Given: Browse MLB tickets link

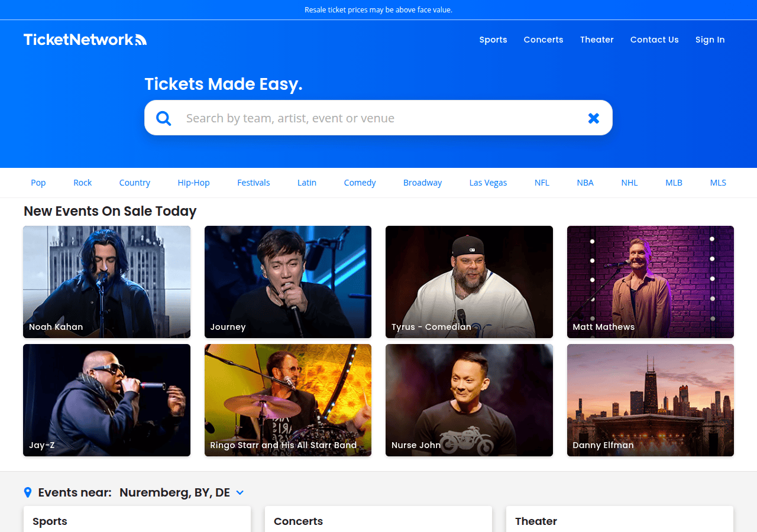Looking at the screenshot, I should 674,183.
